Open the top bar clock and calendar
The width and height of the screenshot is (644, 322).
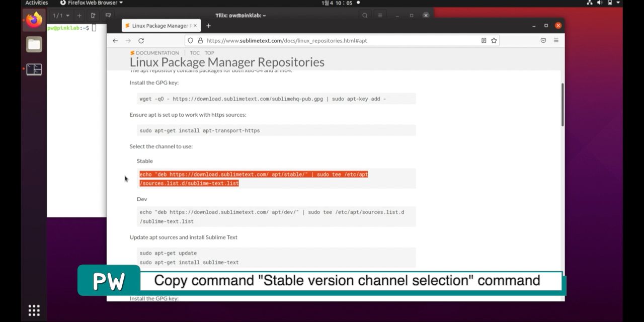click(x=337, y=3)
